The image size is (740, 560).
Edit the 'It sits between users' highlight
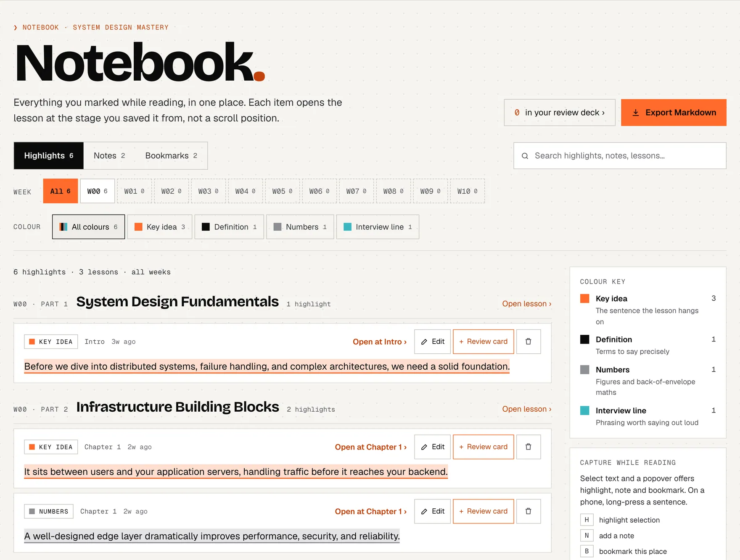[432, 447]
